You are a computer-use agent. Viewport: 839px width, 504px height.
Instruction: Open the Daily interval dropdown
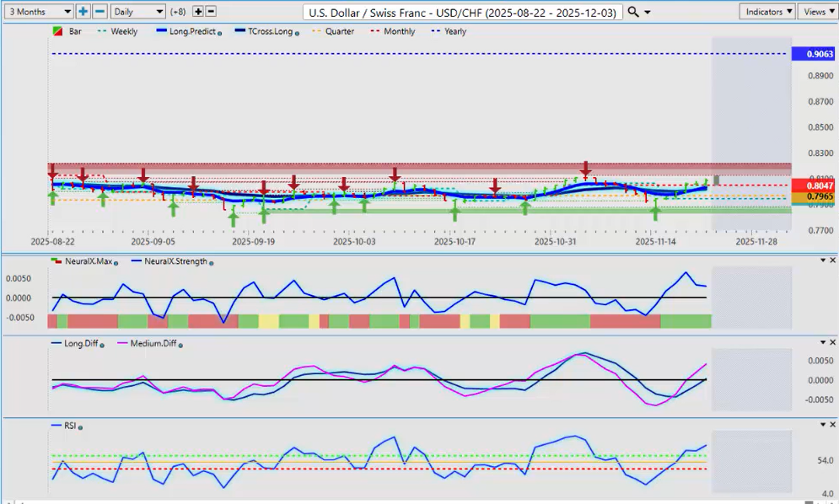click(x=138, y=12)
